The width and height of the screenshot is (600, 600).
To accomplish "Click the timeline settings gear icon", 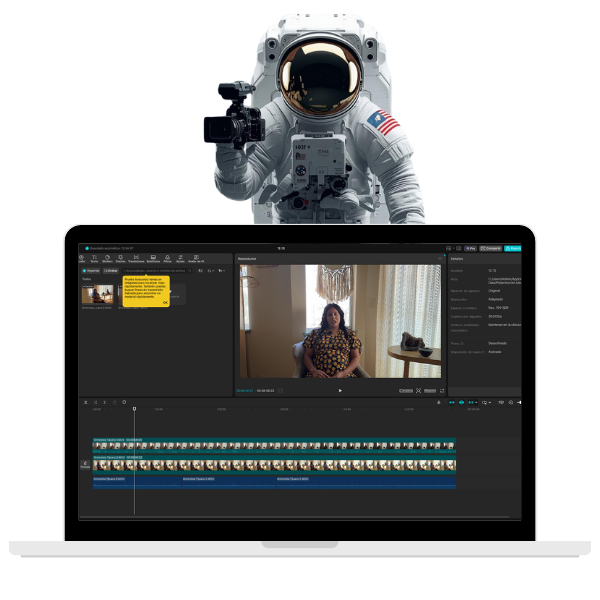I will (510, 402).
